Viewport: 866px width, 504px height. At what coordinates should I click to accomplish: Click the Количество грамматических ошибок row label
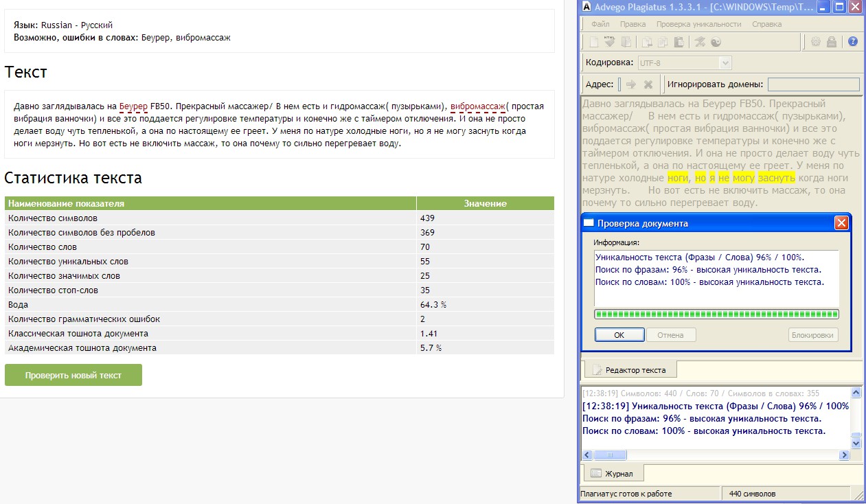click(x=84, y=319)
